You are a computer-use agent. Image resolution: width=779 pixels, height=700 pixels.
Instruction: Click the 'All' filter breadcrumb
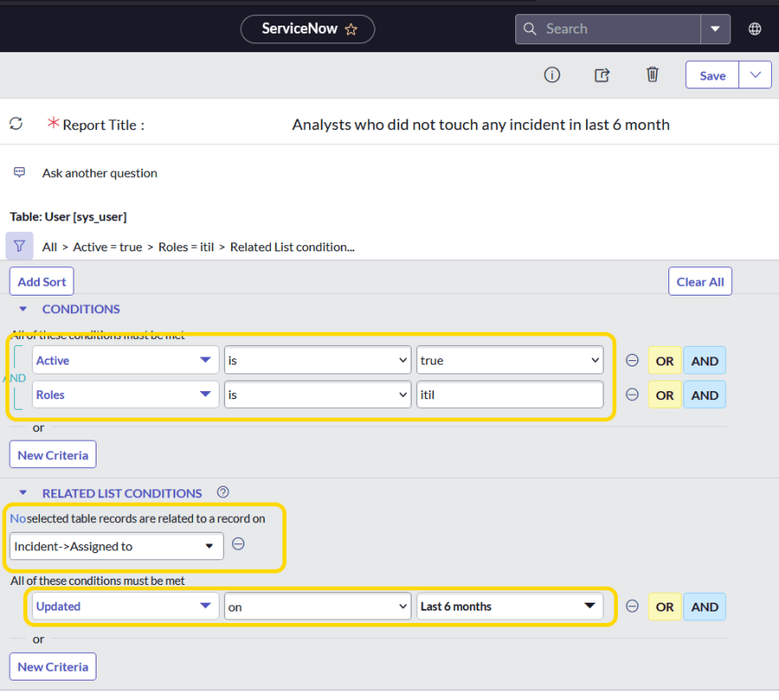point(50,247)
